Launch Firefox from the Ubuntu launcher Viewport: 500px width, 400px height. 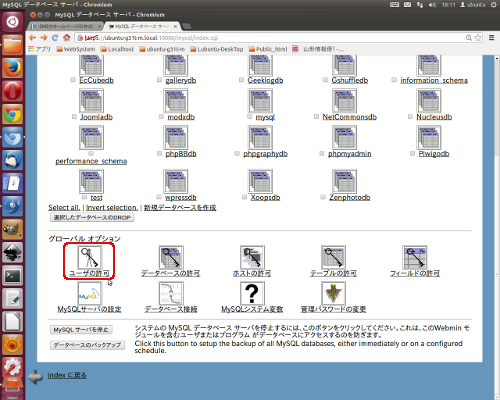tap(12, 68)
